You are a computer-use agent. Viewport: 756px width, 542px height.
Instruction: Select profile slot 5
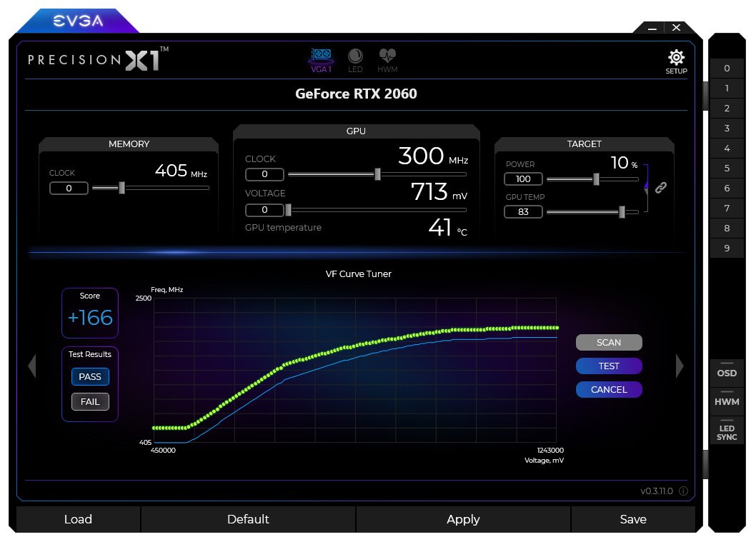pos(727,169)
